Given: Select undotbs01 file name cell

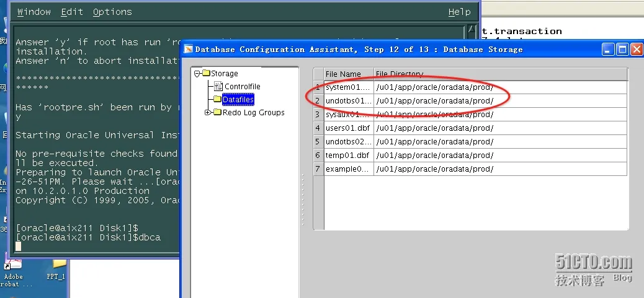Looking at the screenshot, I should [x=349, y=101].
